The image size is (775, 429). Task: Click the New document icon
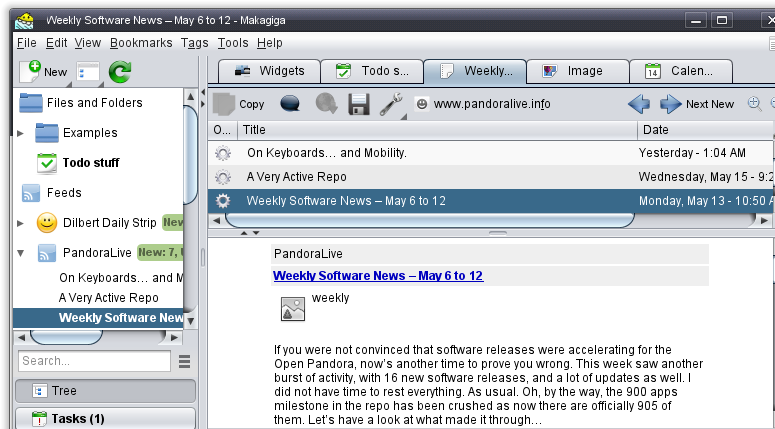tap(30, 72)
